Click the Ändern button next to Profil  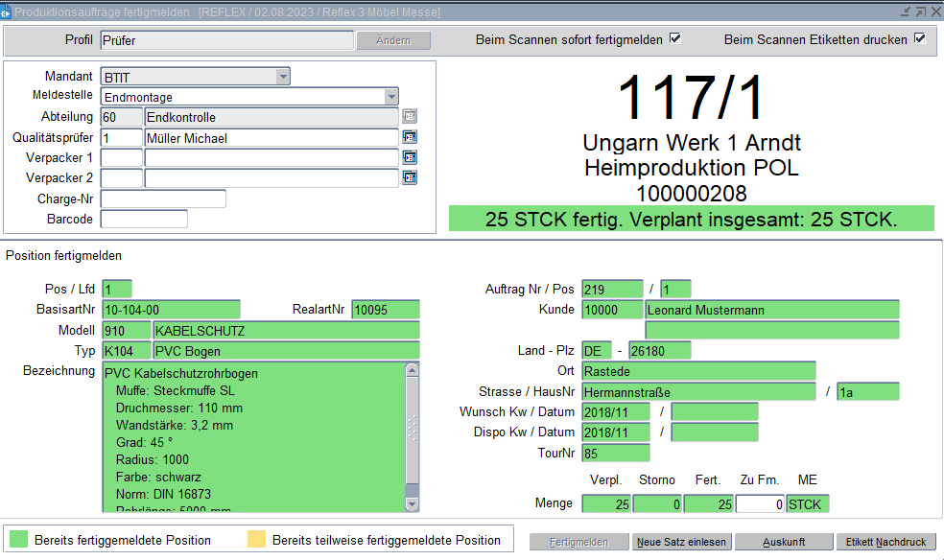point(393,40)
